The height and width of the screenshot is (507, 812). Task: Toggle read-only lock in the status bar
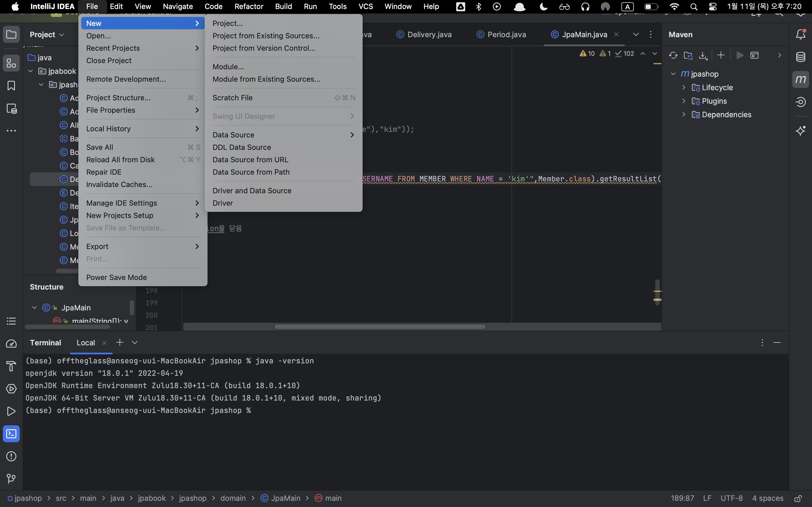point(798,498)
